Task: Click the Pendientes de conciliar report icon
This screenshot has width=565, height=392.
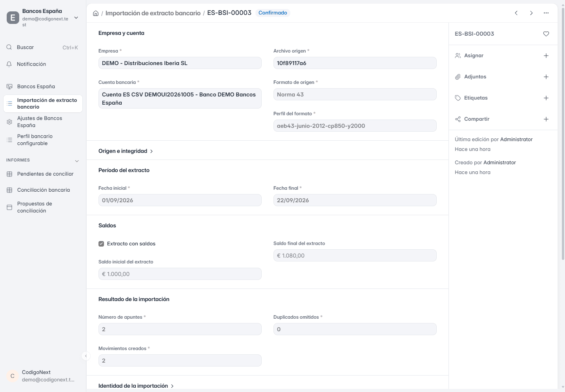Action: click(9, 174)
